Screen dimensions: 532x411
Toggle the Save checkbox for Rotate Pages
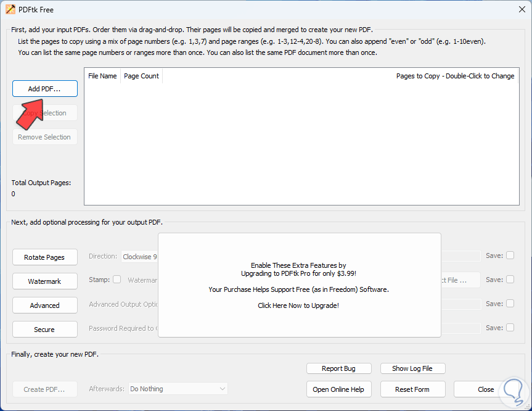tap(510, 255)
